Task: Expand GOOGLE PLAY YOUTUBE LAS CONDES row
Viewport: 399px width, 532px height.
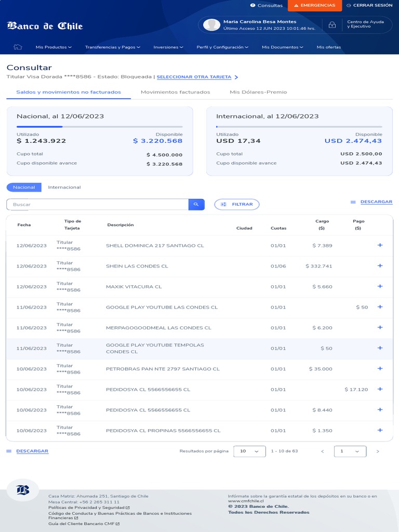Action: tap(380, 307)
